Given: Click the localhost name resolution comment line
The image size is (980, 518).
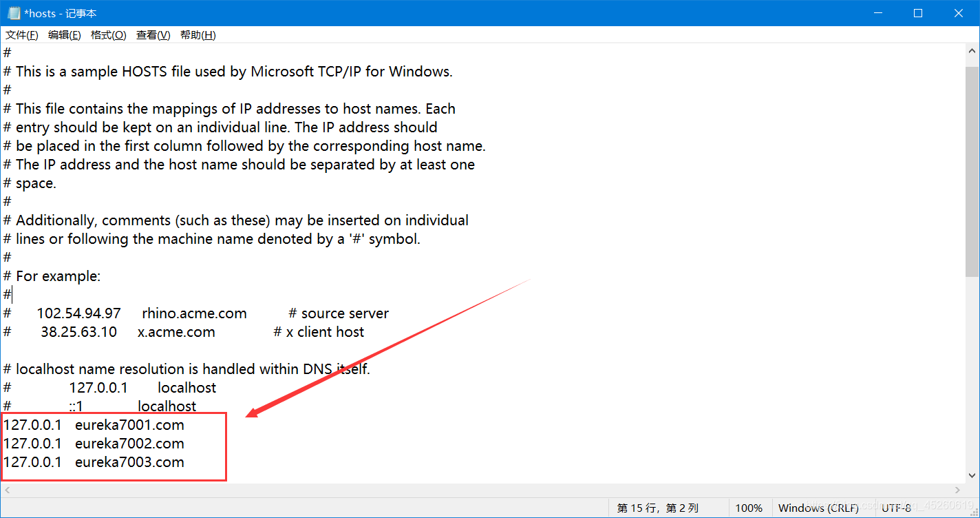Looking at the screenshot, I should pos(187,369).
